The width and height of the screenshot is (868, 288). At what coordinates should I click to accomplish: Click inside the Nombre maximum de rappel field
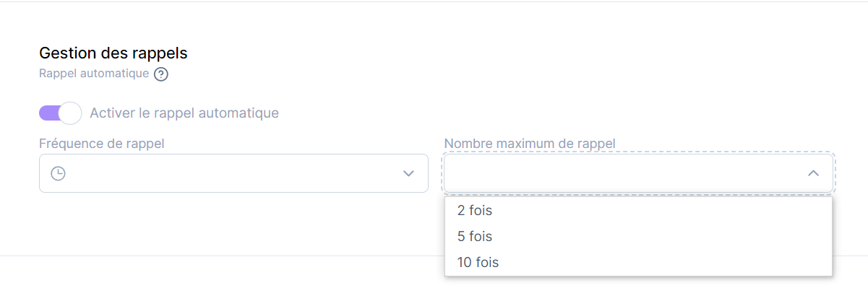[x=639, y=173]
